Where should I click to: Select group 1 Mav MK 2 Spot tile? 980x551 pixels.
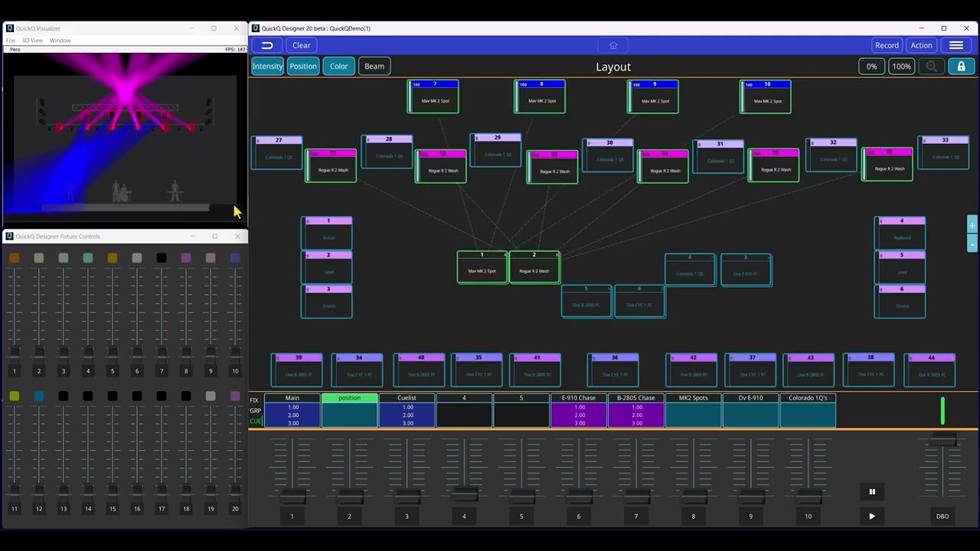click(482, 267)
